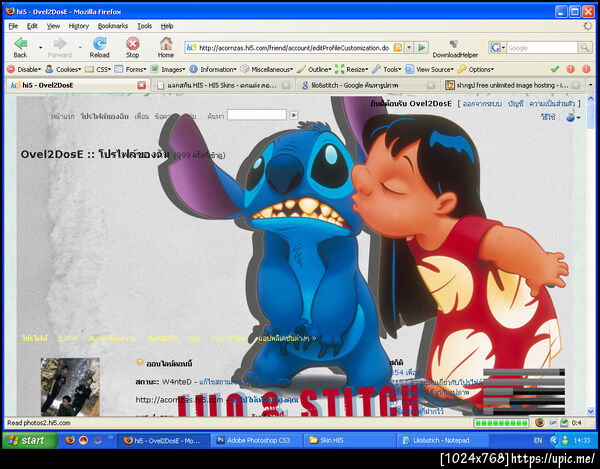Click the บัญชี account link
This screenshot has height=469, width=600.
click(x=515, y=104)
